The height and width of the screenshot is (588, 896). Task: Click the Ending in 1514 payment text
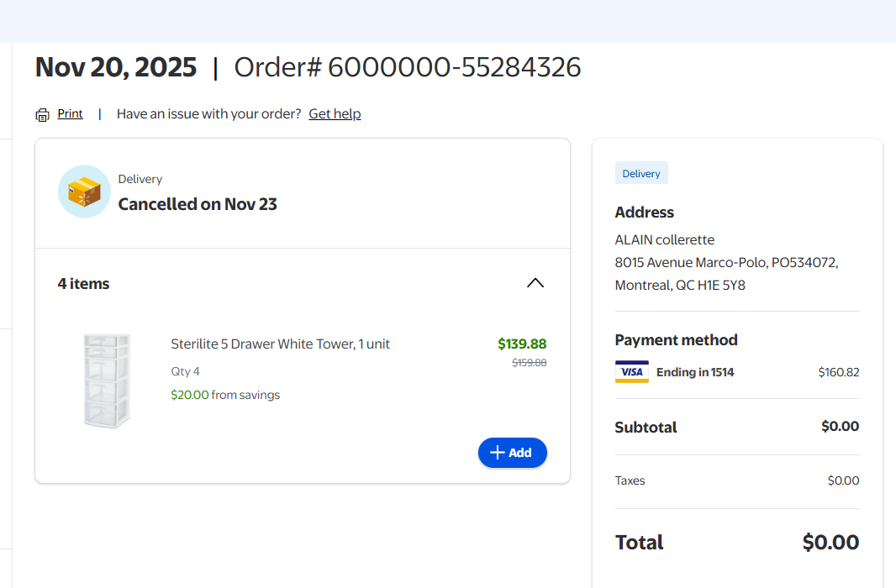(x=695, y=372)
